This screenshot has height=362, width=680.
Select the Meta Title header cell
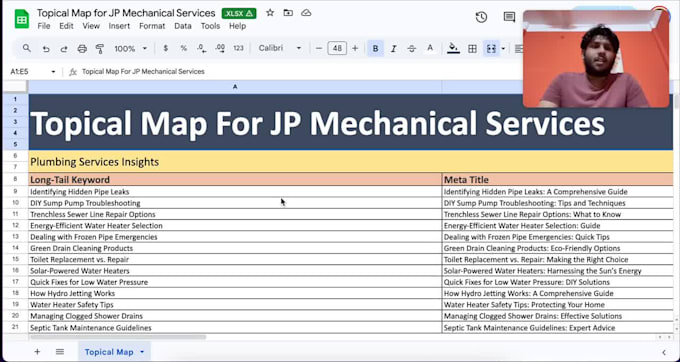[558, 179]
